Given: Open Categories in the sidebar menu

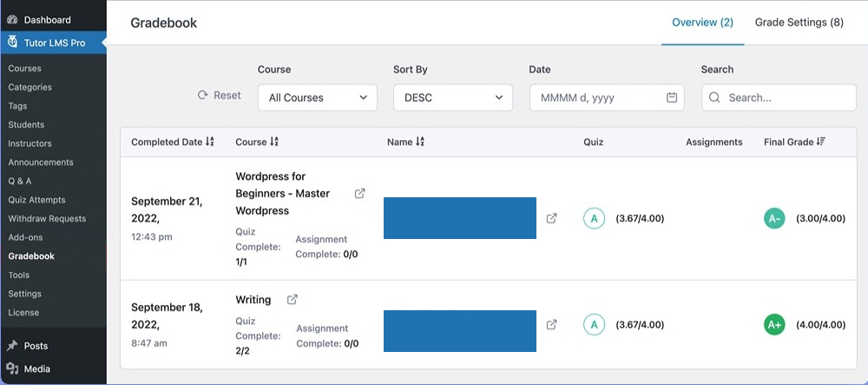Looking at the screenshot, I should pyautogui.click(x=30, y=87).
